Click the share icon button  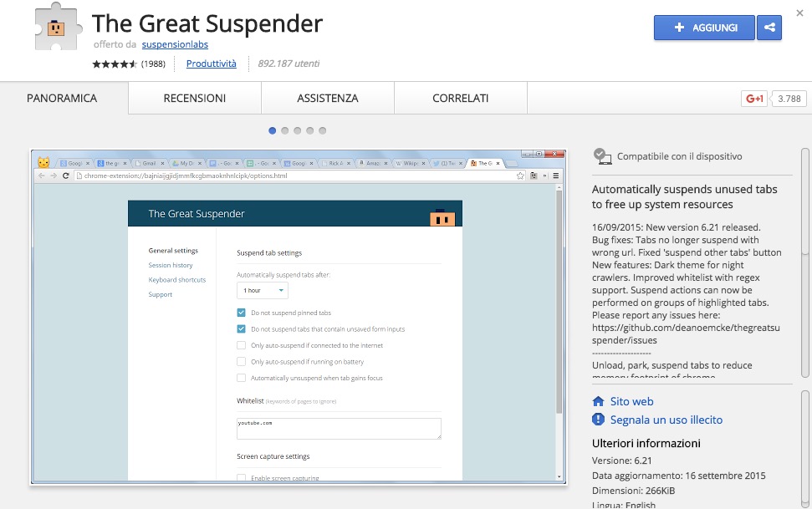tap(769, 28)
